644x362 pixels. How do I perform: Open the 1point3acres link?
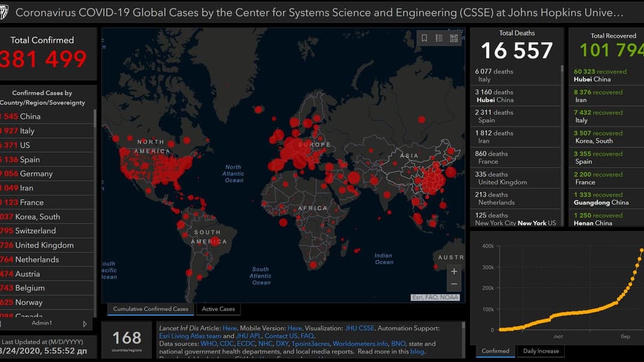[x=311, y=343]
